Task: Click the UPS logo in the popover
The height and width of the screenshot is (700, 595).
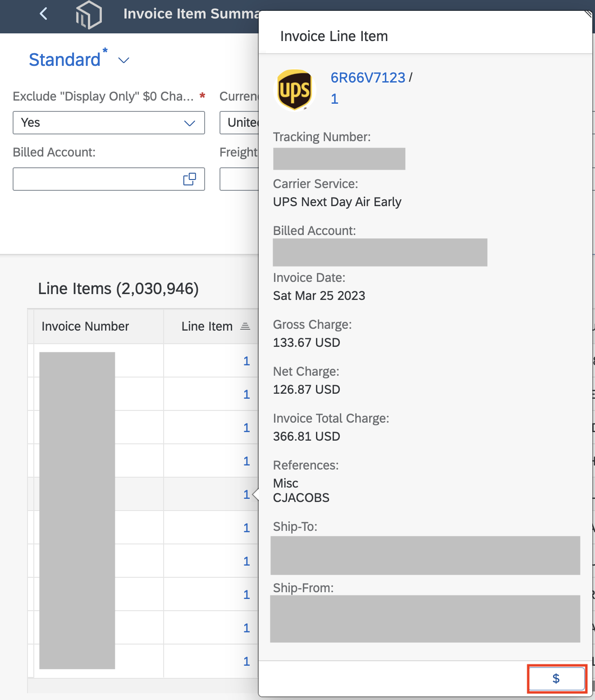Action: pyautogui.click(x=295, y=89)
